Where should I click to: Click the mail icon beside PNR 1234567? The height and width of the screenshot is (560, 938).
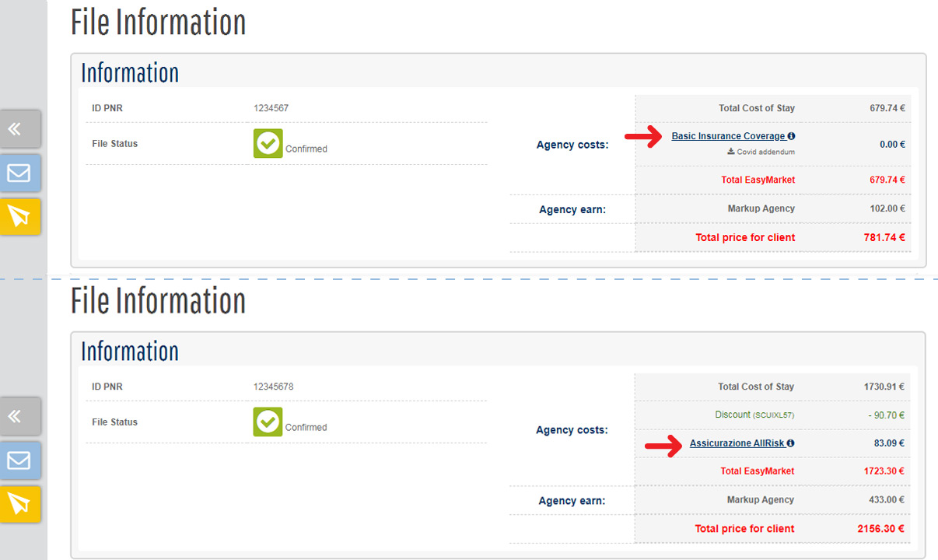(19, 173)
